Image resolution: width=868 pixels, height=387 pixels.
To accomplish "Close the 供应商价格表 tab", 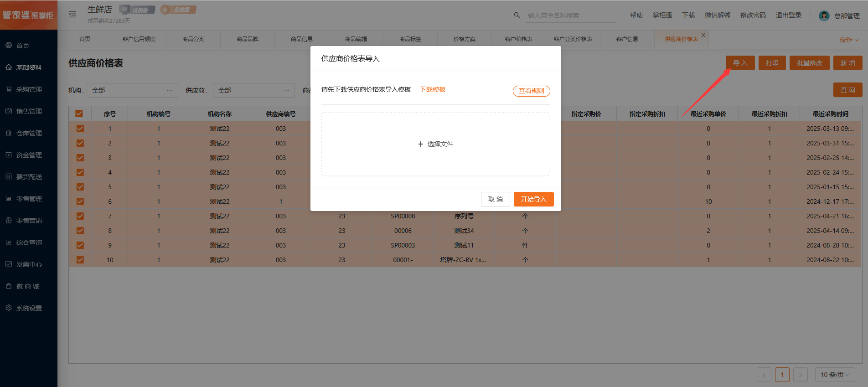I will (x=703, y=35).
